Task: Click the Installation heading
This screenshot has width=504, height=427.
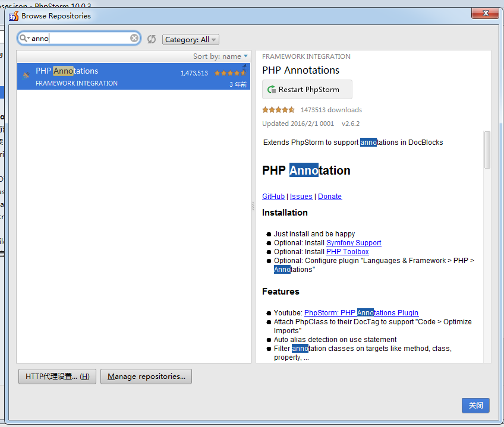Action: pos(285,213)
